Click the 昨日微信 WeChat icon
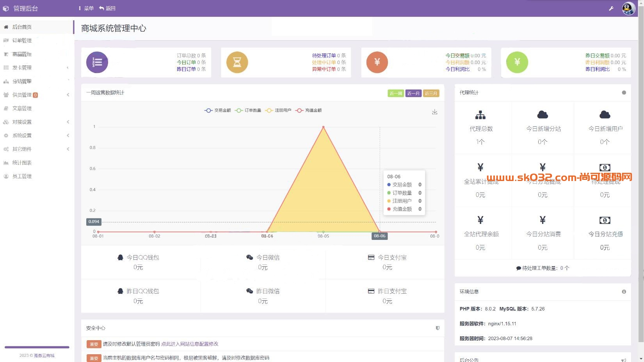The height and width of the screenshot is (362, 644). click(250, 291)
